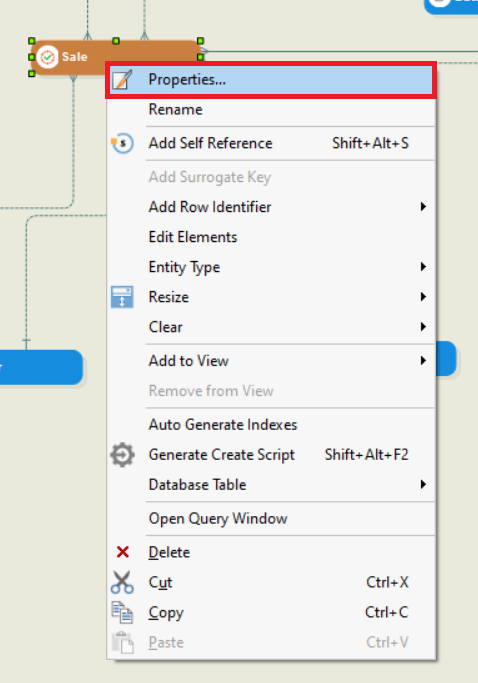Expand the Clear submenu arrow
The width and height of the screenshot is (478, 683).
click(x=423, y=327)
